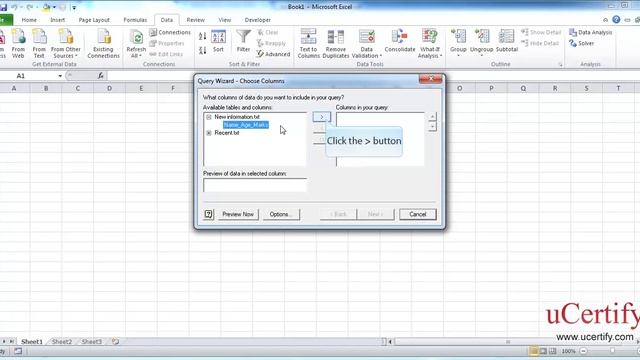Viewport: 640px width, 360px height.
Task: Click Text to Columns
Action: pos(309,44)
